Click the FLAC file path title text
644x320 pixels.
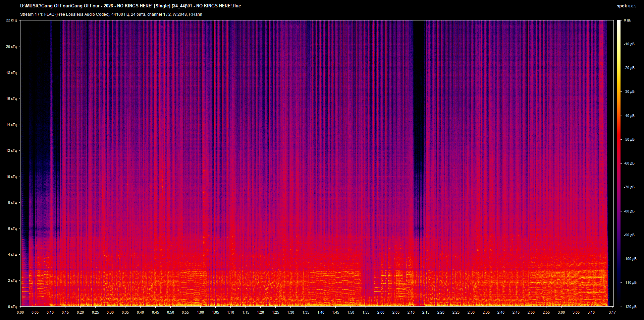(x=130, y=6)
